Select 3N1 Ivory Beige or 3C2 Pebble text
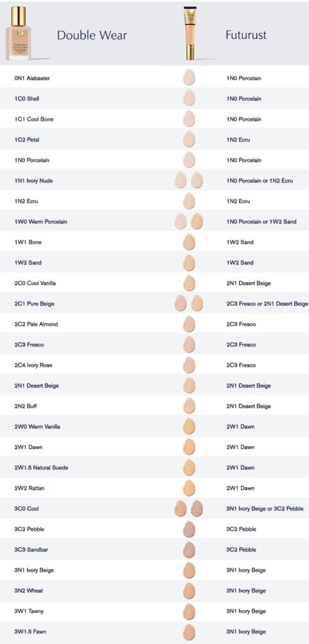 click(264, 508)
